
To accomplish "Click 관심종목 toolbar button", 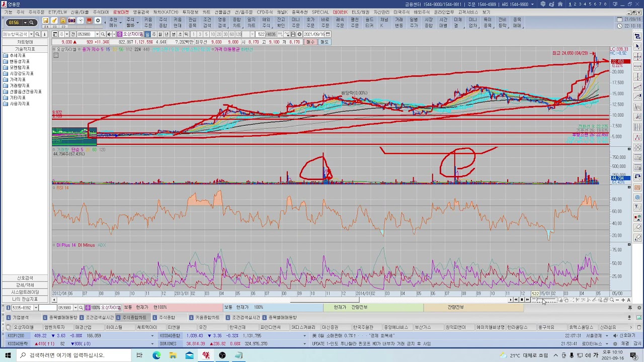I will tap(192, 23).
